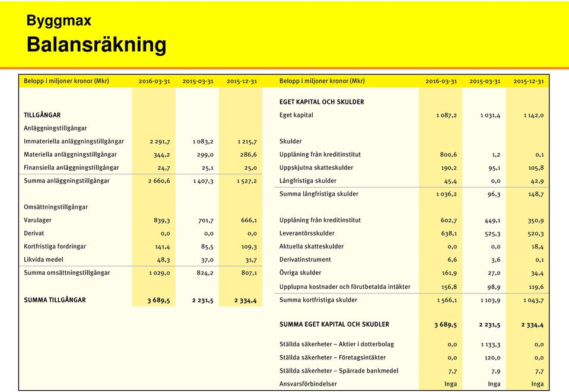Click the value '120,0'
The width and height of the screenshot is (569, 392).
click(492, 358)
